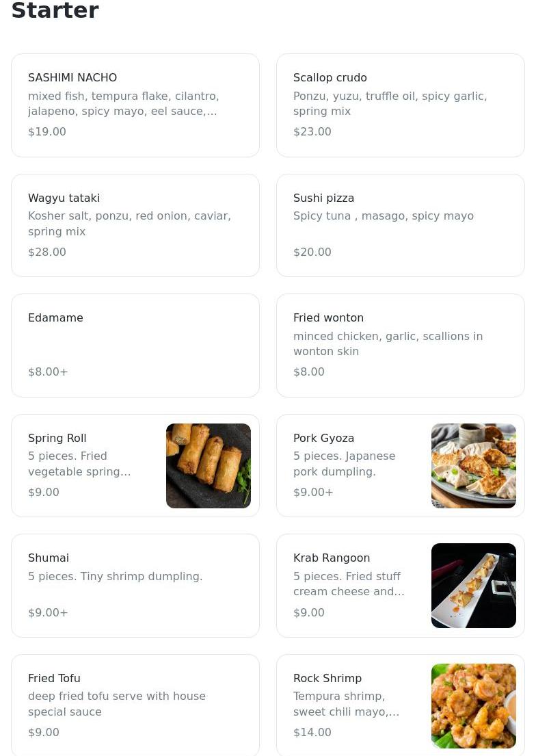The height and width of the screenshot is (756, 536).
Task: Click the Krab Rangoon item title
Action: [x=332, y=558]
